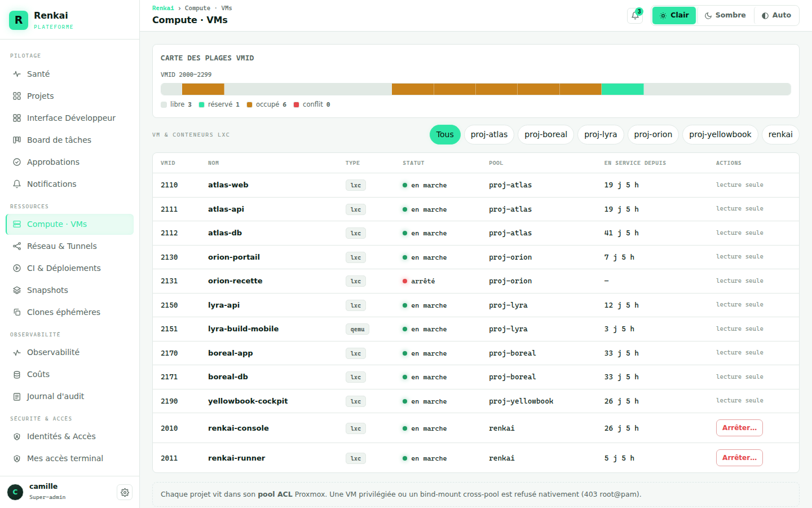Open Notifications sidebar entry

pyautogui.click(x=70, y=184)
